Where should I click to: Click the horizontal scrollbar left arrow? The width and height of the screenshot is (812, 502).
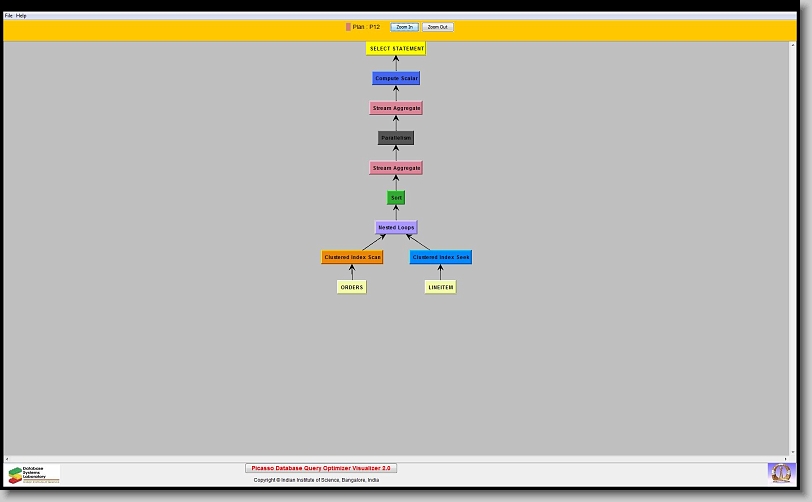coord(7,459)
